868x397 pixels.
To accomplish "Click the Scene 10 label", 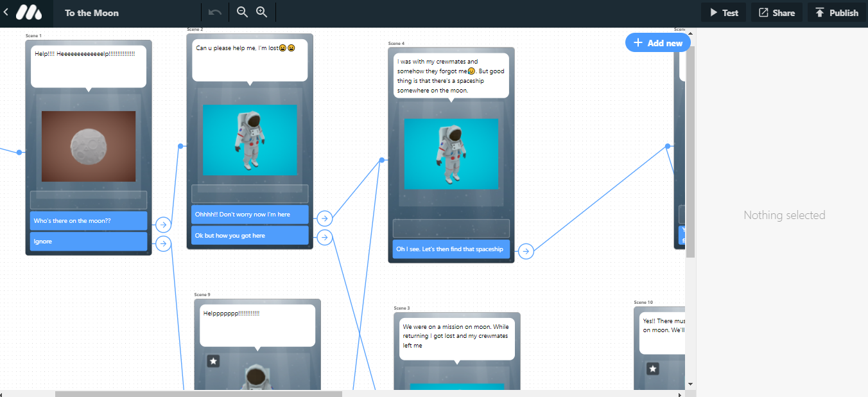I will click(643, 302).
